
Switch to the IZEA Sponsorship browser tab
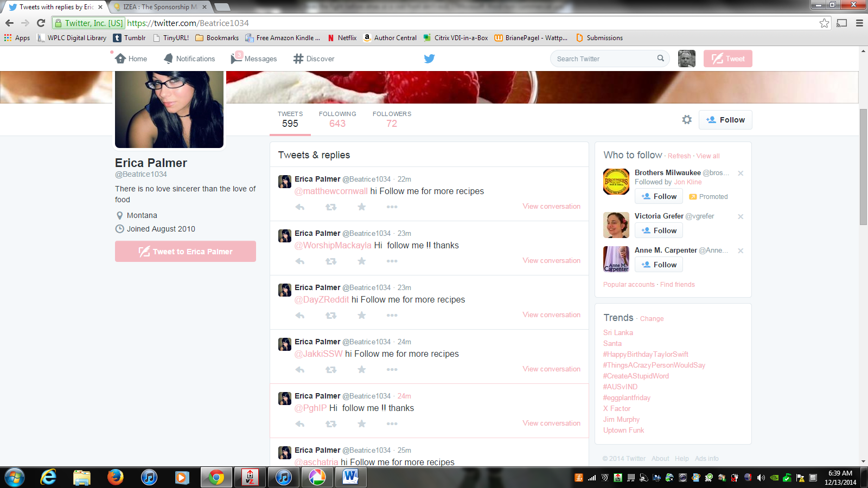tap(160, 7)
